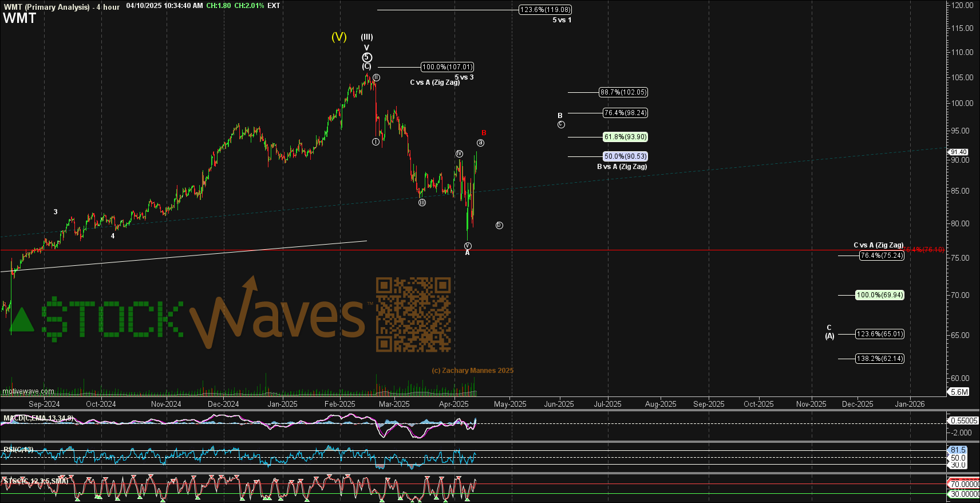Select the 50.0%(90.53) retracement label
Viewport: 980px width, 503px height.
click(625, 156)
